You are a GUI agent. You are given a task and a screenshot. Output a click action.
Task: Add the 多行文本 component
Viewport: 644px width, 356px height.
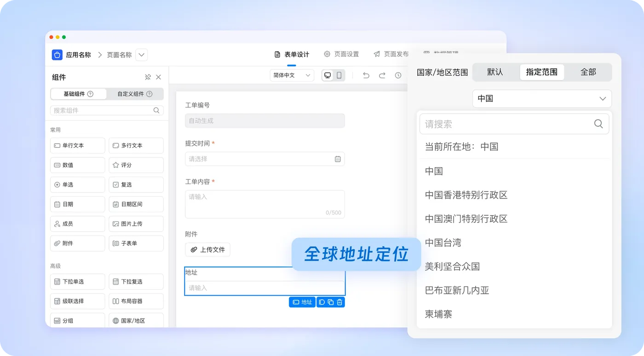pos(136,146)
